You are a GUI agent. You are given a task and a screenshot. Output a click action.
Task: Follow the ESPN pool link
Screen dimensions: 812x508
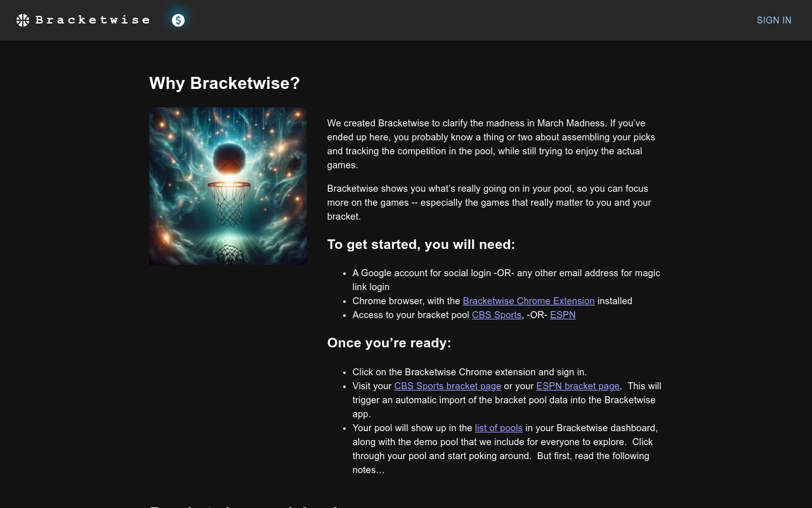click(563, 315)
